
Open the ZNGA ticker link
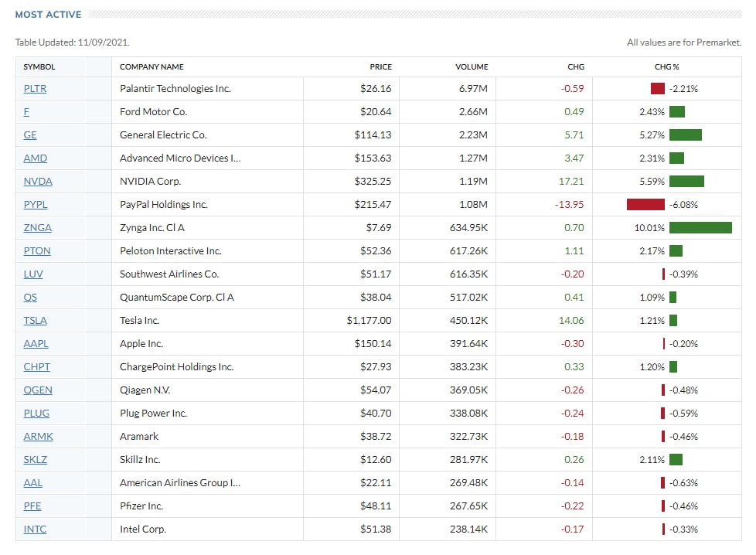point(38,227)
